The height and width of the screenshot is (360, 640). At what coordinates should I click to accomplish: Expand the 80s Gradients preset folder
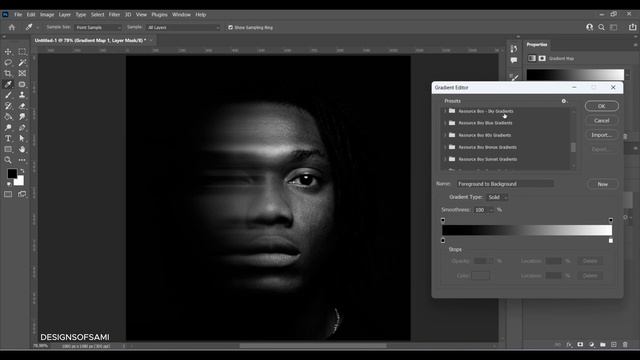[445, 135]
